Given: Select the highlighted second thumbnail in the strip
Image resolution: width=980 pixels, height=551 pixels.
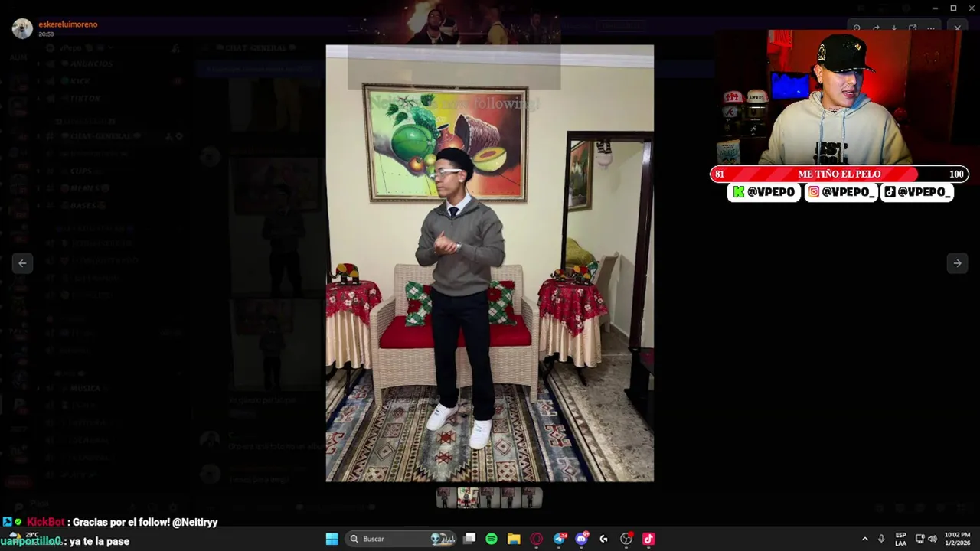Looking at the screenshot, I should (x=467, y=498).
